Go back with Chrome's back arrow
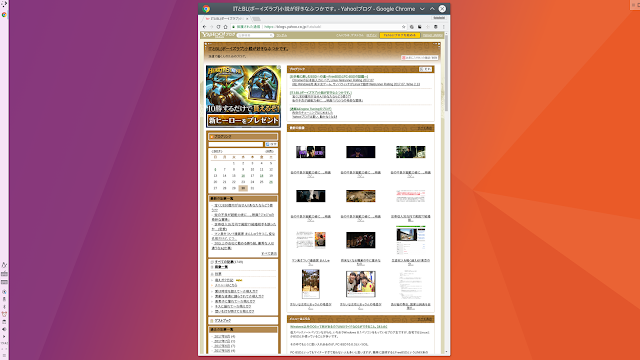 click(x=204, y=27)
